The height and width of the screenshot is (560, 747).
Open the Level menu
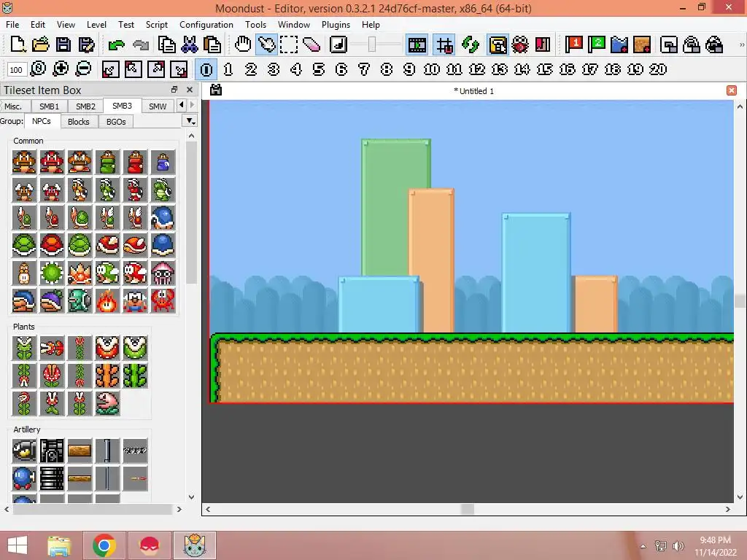click(x=96, y=25)
